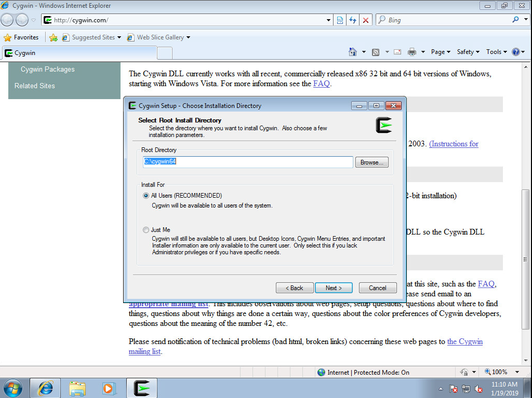Click Internet Protected Mode status text
Screen dimensions: 532x398
(x=368, y=372)
